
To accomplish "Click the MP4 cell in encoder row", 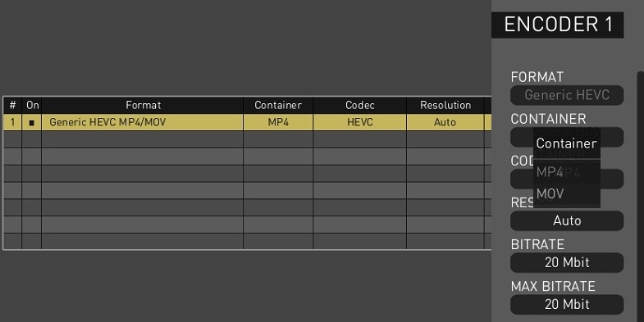I will click(278, 122).
